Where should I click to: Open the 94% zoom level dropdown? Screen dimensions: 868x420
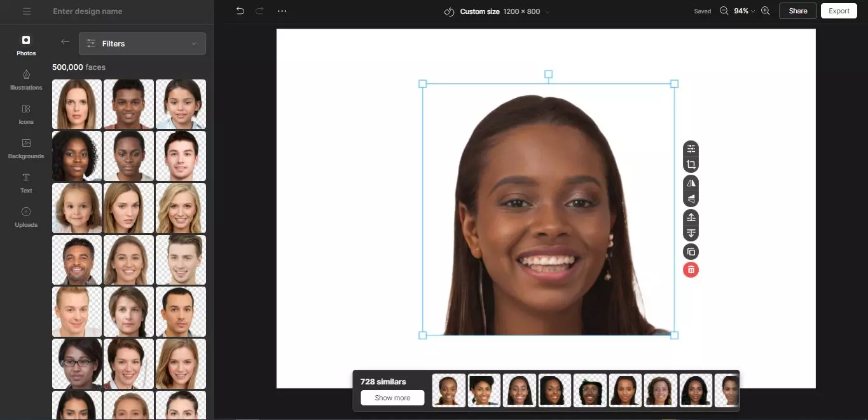745,11
